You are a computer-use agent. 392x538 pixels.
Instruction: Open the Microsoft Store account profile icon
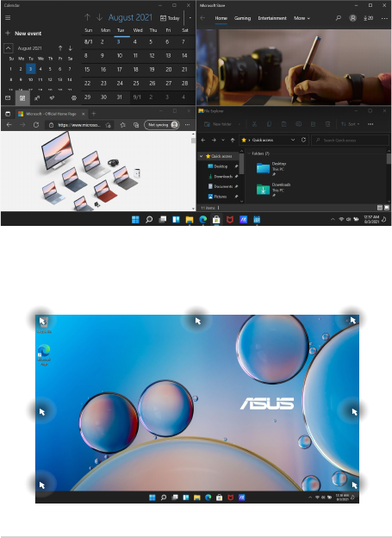[352, 18]
